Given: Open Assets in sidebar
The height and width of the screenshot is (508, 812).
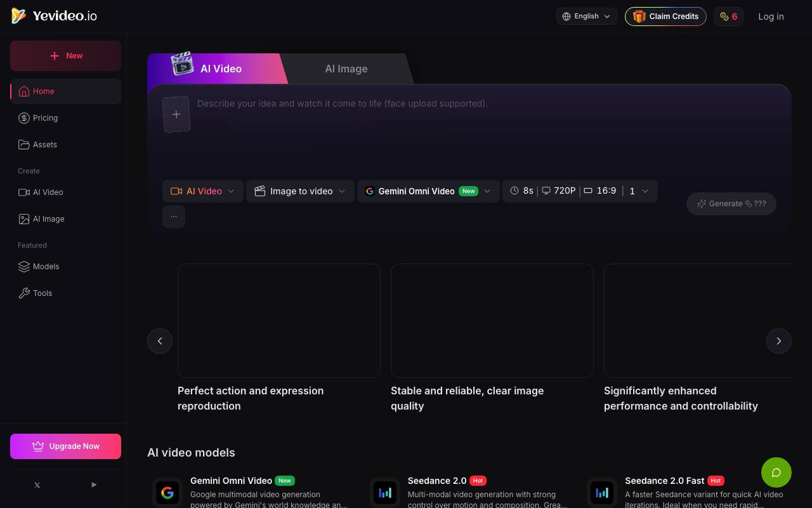Looking at the screenshot, I should 66,145.
